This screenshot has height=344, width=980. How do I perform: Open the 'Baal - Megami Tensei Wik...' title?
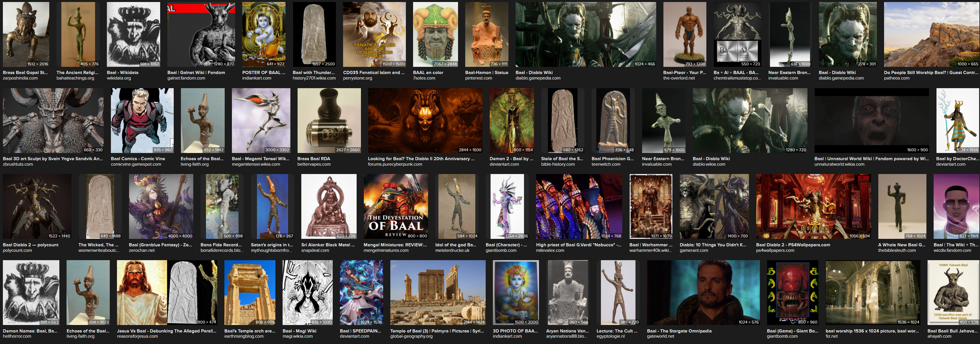pos(261,159)
